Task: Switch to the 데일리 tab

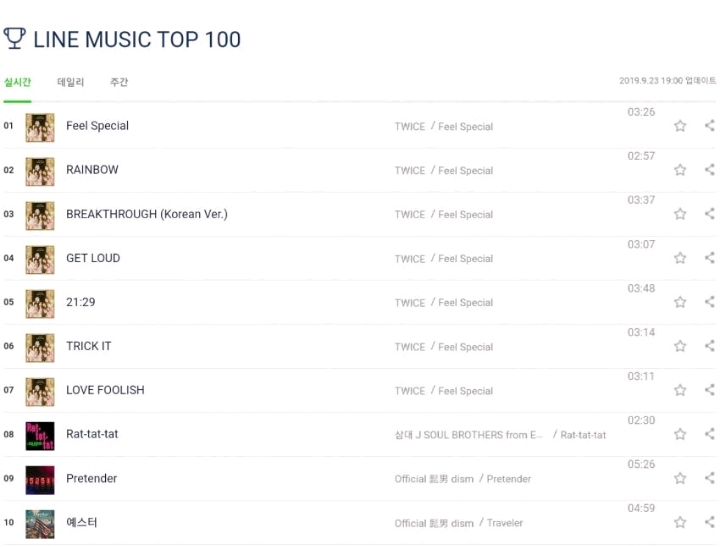Action: (x=71, y=82)
